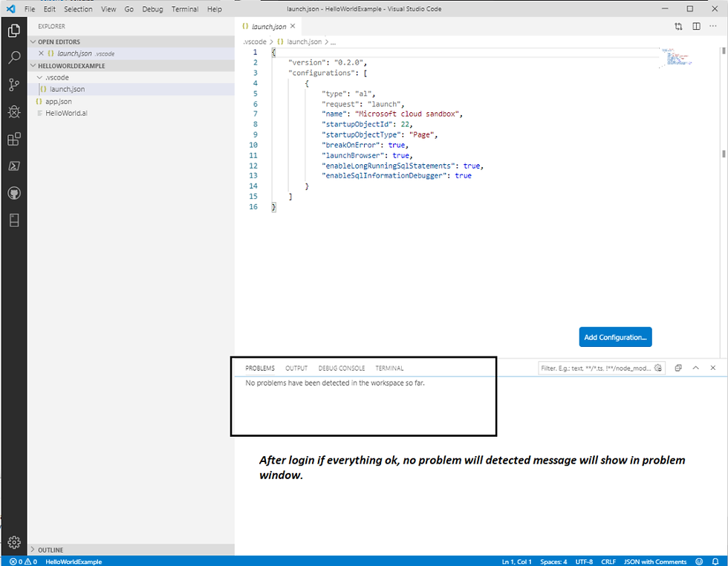Open the Debug view bug icon
The image size is (728, 566).
tap(14, 111)
